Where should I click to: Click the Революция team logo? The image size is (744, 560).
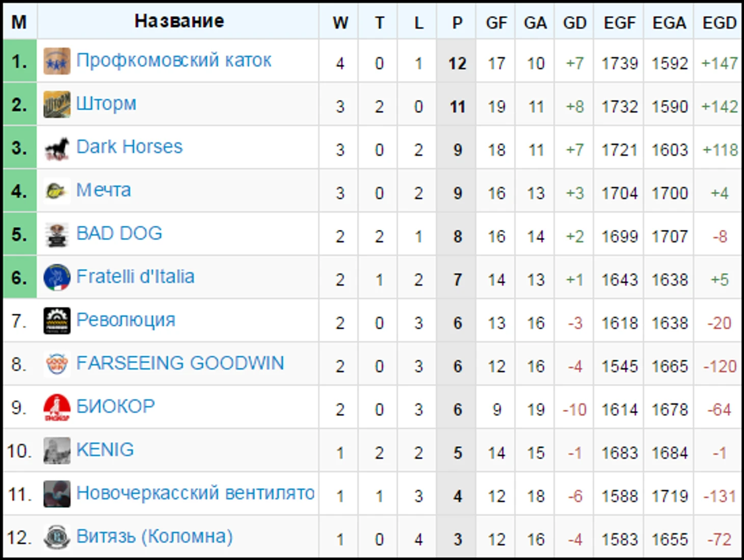[x=57, y=321]
